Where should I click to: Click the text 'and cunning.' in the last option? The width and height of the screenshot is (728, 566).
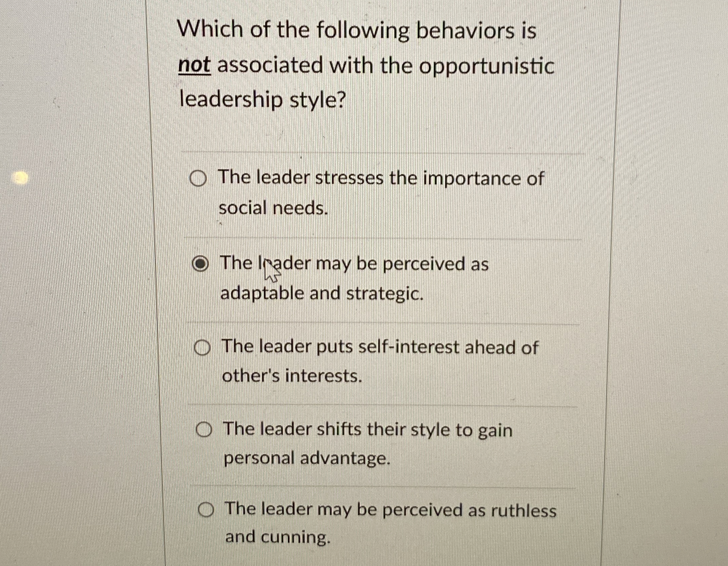pyautogui.click(x=278, y=538)
